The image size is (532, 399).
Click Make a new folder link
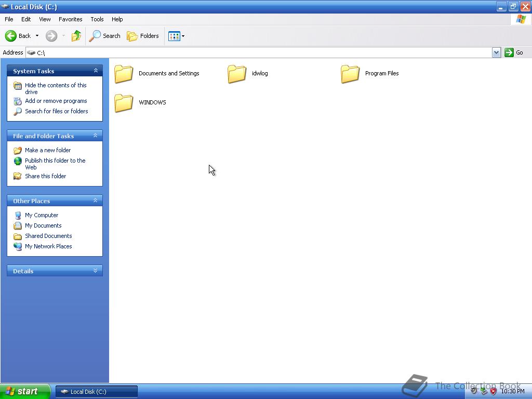pos(48,150)
